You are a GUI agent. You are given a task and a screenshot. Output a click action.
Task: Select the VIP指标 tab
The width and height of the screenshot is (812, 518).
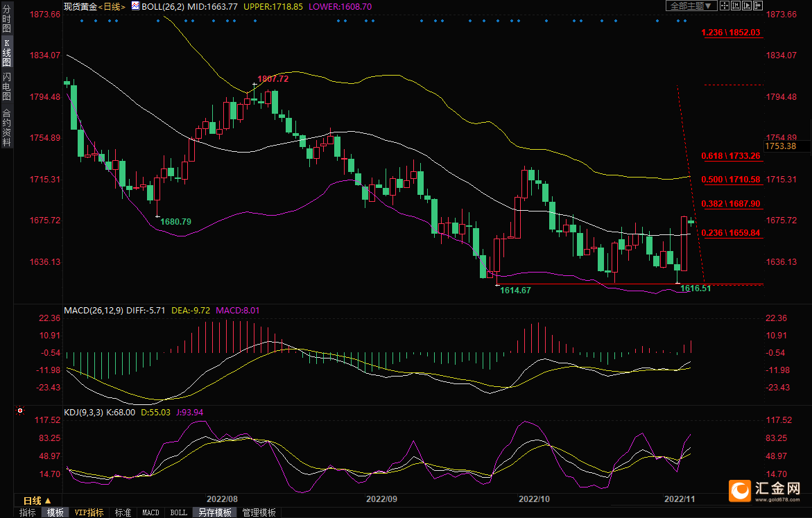pyautogui.click(x=89, y=512)
